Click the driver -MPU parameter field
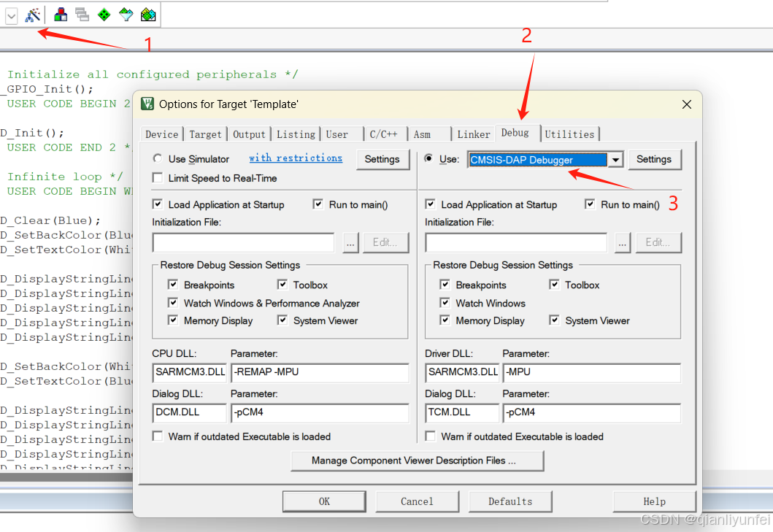Screen dimensions: 773x532 coord(592,372)
